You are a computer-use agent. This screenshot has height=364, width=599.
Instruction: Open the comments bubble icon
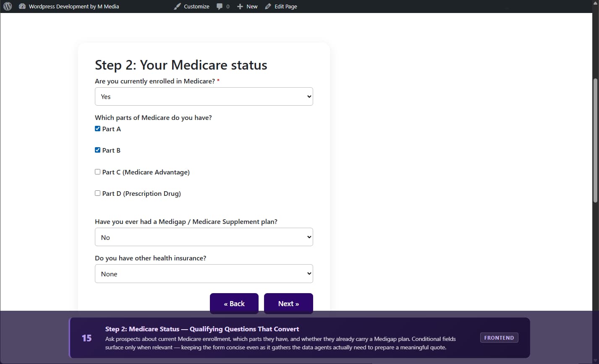220,6
